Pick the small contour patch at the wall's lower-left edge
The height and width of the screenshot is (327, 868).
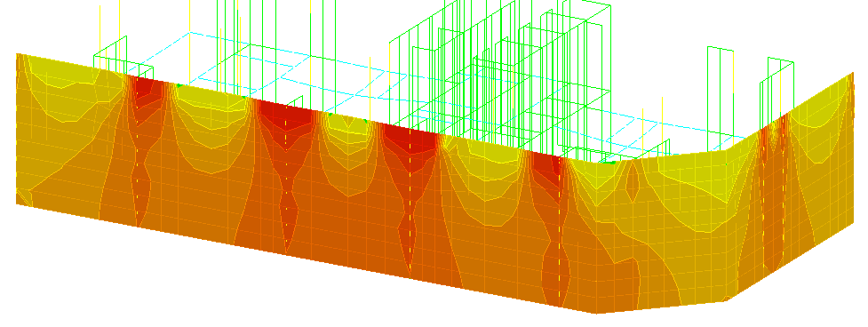(x=24, y=197)
